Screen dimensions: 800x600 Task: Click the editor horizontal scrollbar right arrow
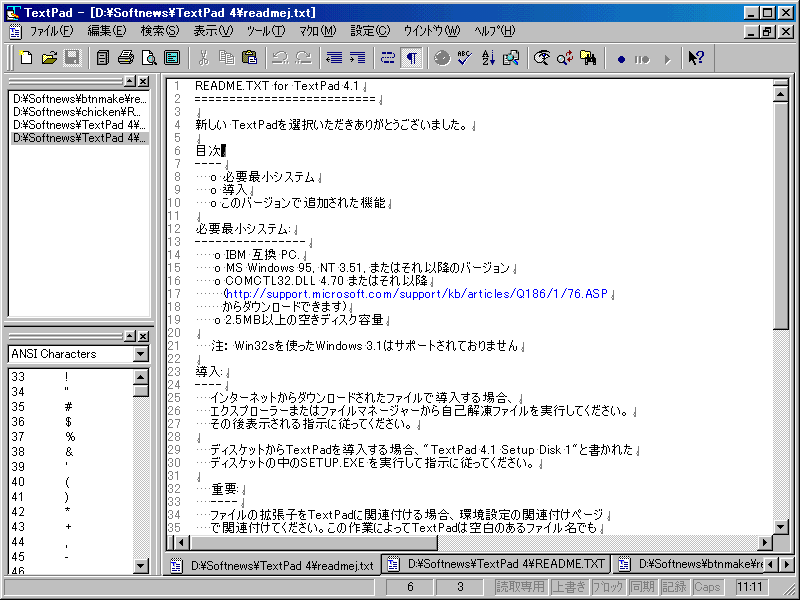point(764,542)
